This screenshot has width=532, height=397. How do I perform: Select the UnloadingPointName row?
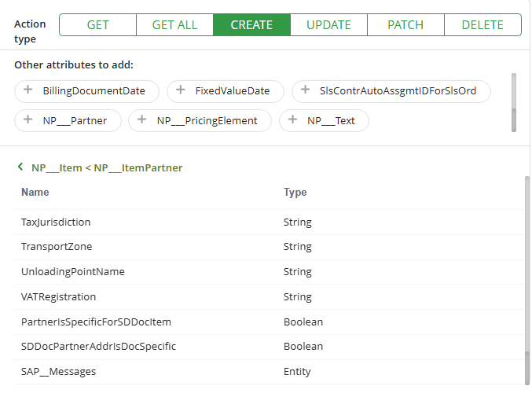tap(270, 272)
